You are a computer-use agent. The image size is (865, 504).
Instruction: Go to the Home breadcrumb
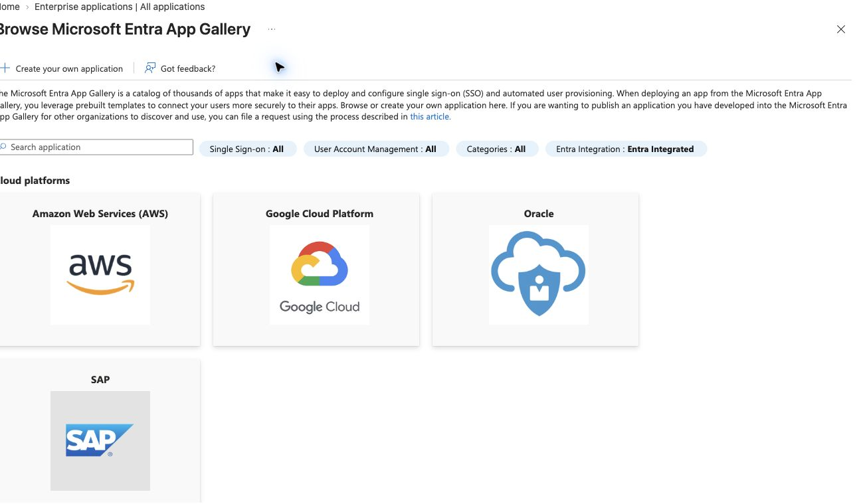9,7
